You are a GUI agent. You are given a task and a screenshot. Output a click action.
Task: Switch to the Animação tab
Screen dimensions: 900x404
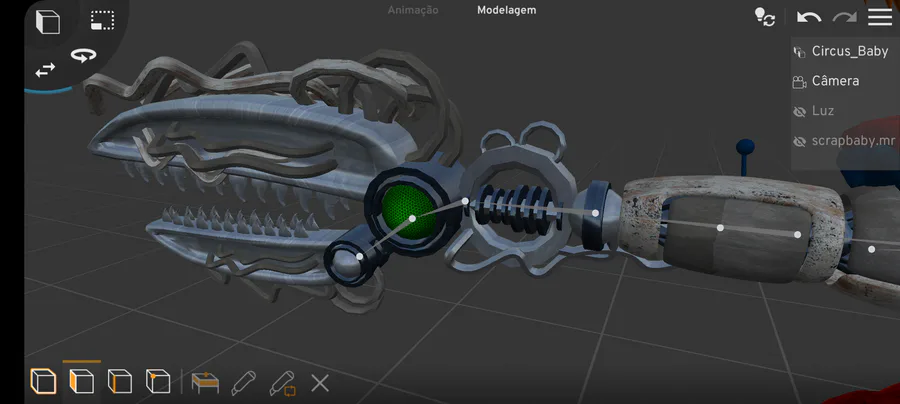click(413, 10)
